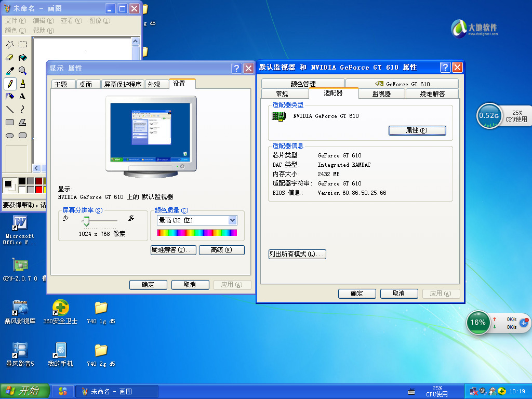The height and width of the screenshot is (399, 532).
Task: Click the 属性 button for the adapter
Action: pyautogui.click(x=417, y=130)
